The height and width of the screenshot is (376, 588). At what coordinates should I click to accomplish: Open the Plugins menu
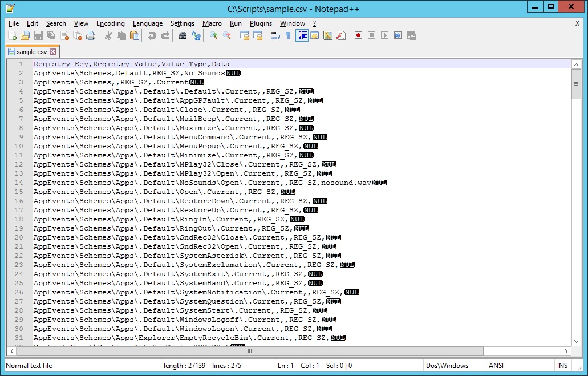(x=261, y=23)
